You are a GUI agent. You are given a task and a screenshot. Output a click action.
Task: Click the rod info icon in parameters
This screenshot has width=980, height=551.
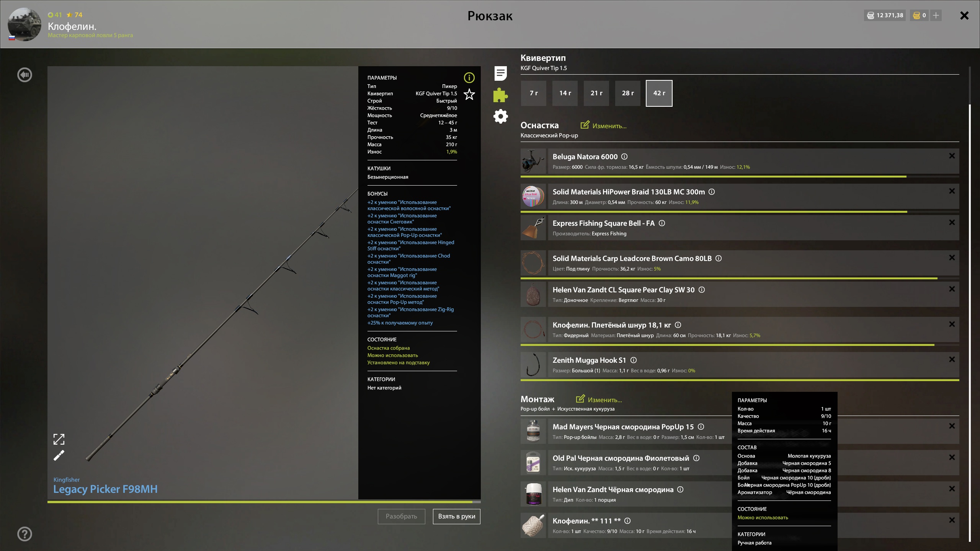coord(469,78)
